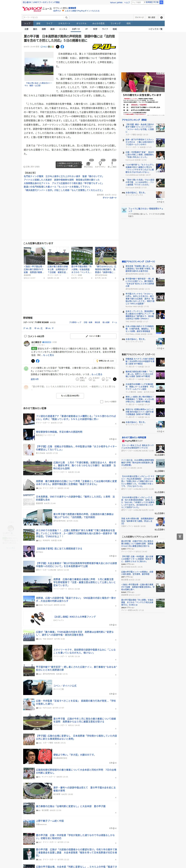This screenshot has height=868, width=186.
Task: Click 新規取得 ID link
Action: tap(72, 8)
